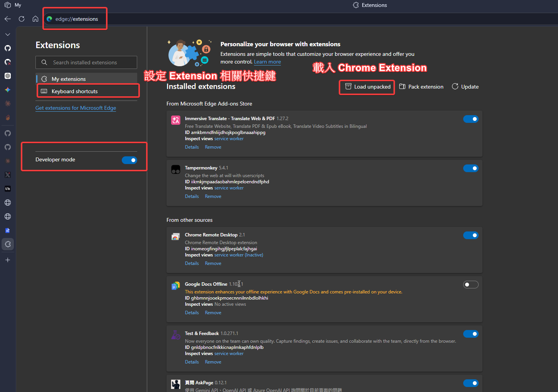Add a new tab with the plus icon
558x392 pixels.
click(8, 260)
